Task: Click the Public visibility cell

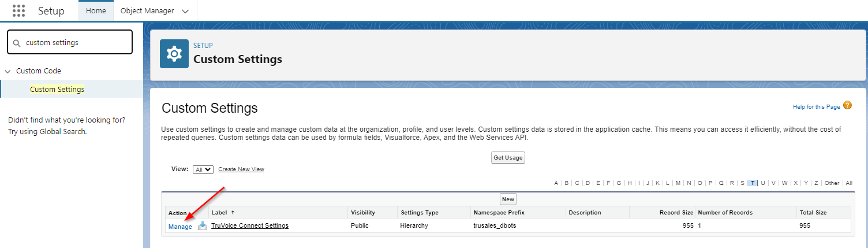Action: click(x=360, y=226)
